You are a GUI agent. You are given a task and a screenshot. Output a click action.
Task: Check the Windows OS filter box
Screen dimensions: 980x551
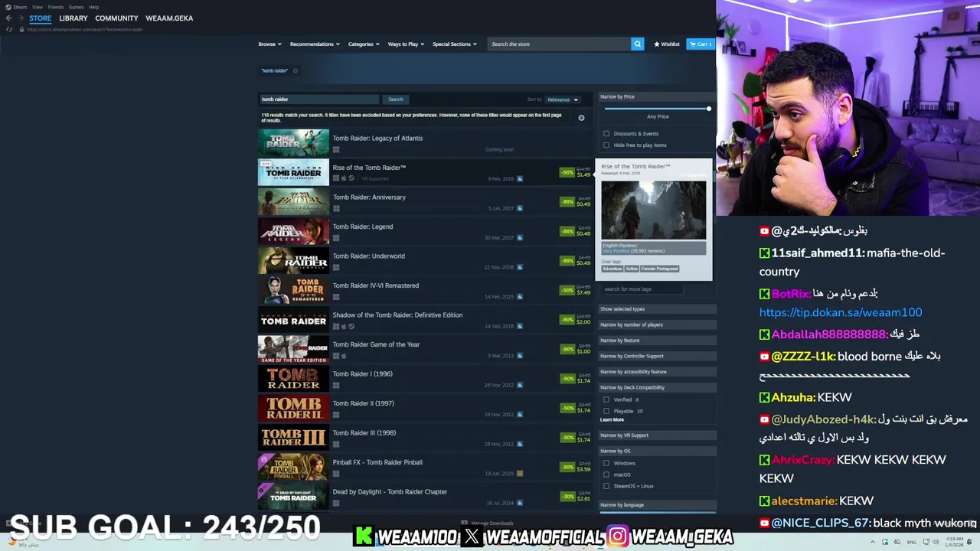[x=606, y=463]
